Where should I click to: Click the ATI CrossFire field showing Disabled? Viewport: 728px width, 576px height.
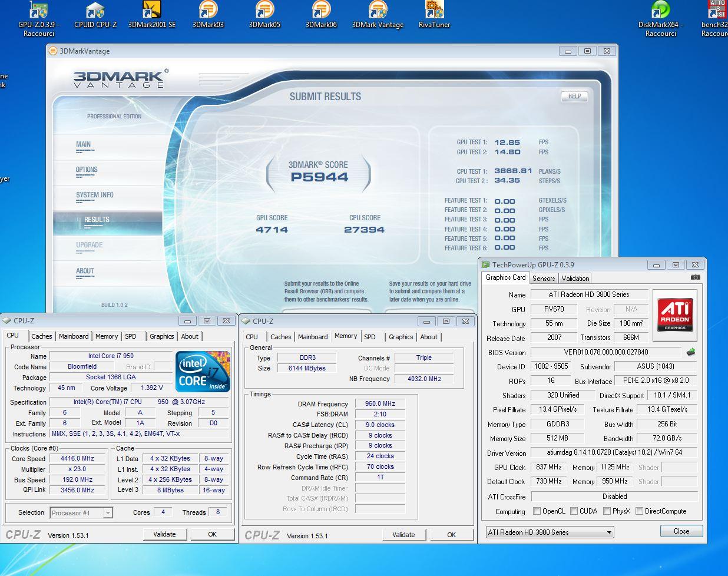click(x=614, y=496)
